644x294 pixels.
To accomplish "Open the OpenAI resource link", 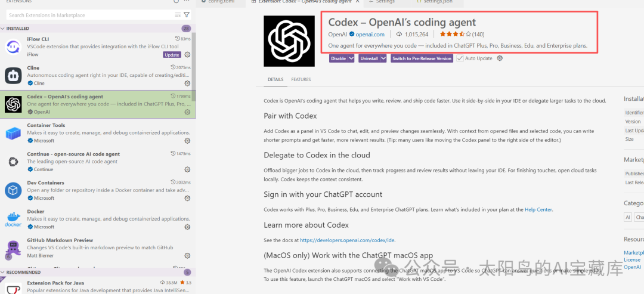I will coord(632,267).
